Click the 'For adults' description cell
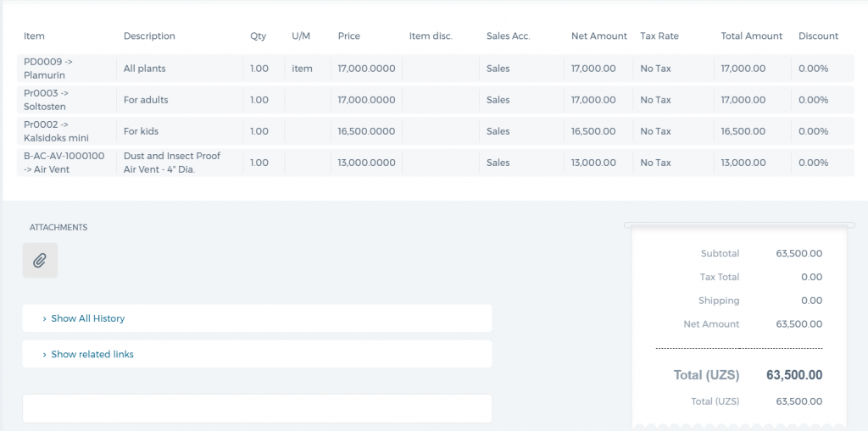The width and height of the screenshot is (868, 431). [180, 100]
